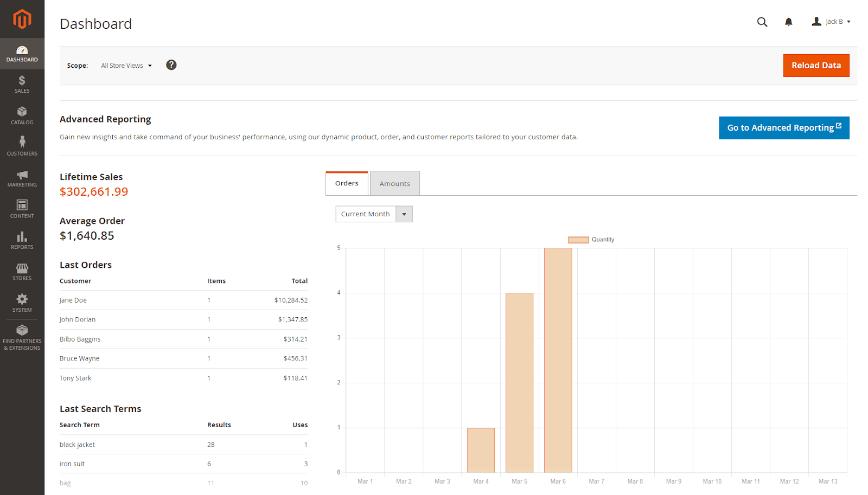This screenshot has height=495, width=868.
Task: Open the Stores section
Action: (22, 271)
